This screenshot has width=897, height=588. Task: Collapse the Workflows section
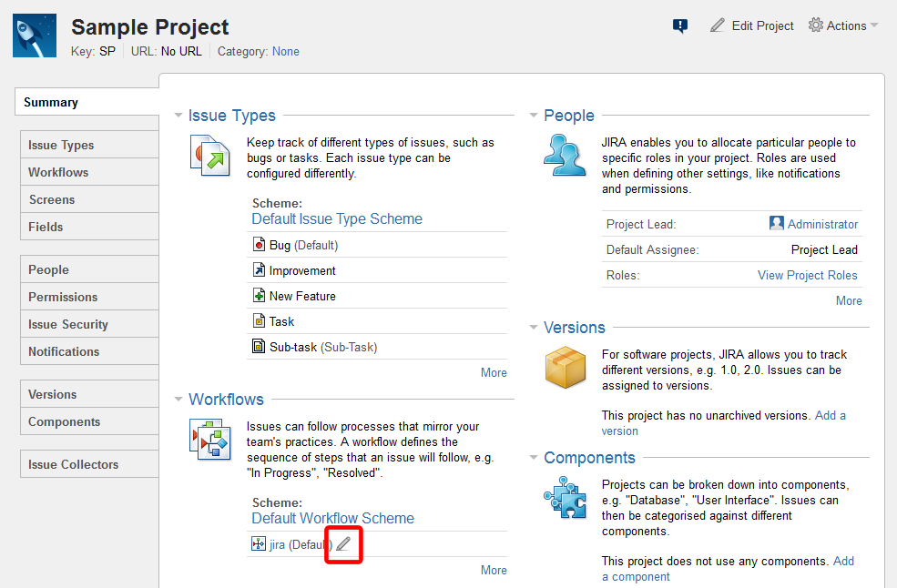tap(178, 400)
